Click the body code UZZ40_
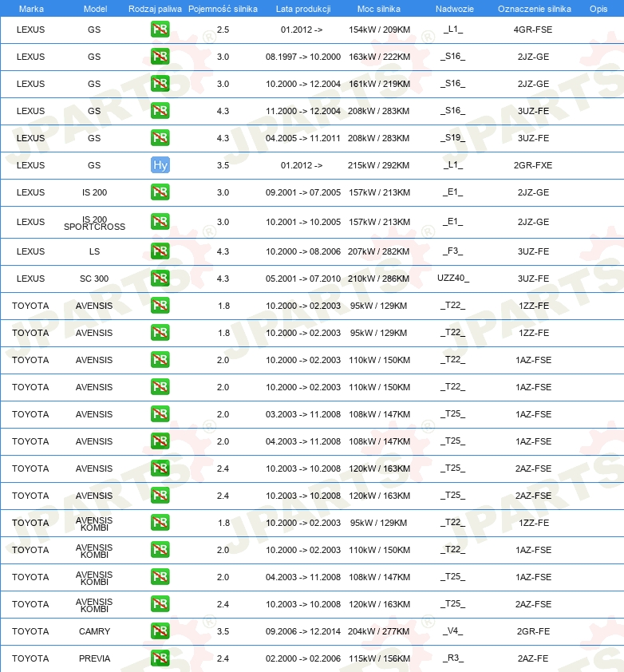Image resolution: width=624 pixels, height=672 pixels. click(453, 279)
